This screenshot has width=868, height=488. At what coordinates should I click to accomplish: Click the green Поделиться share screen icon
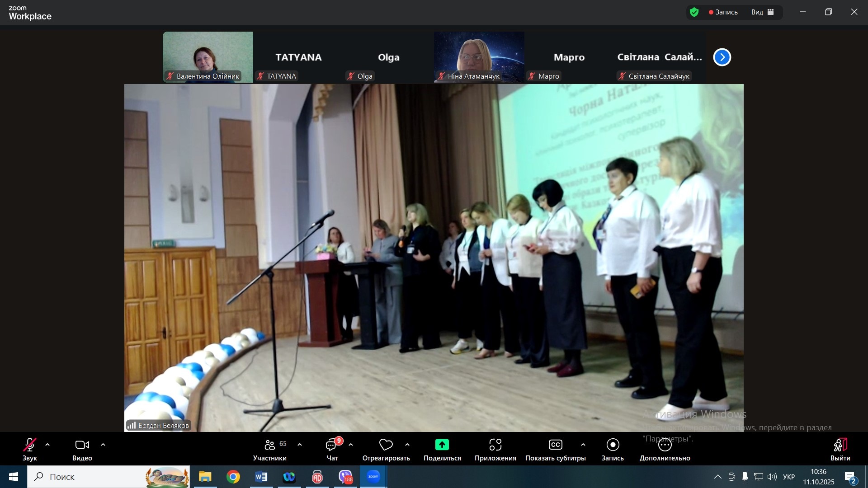coord(442,445)
